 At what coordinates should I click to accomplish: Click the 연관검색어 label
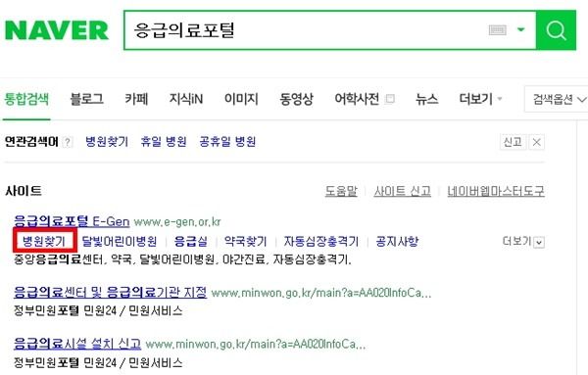[31, 142]
